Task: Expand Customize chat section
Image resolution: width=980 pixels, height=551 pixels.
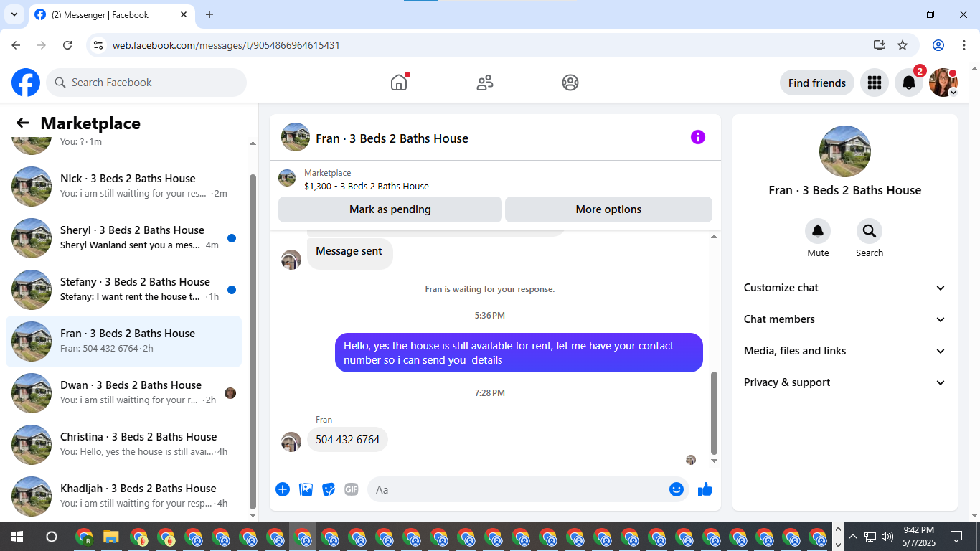Action: coord(845,288)
